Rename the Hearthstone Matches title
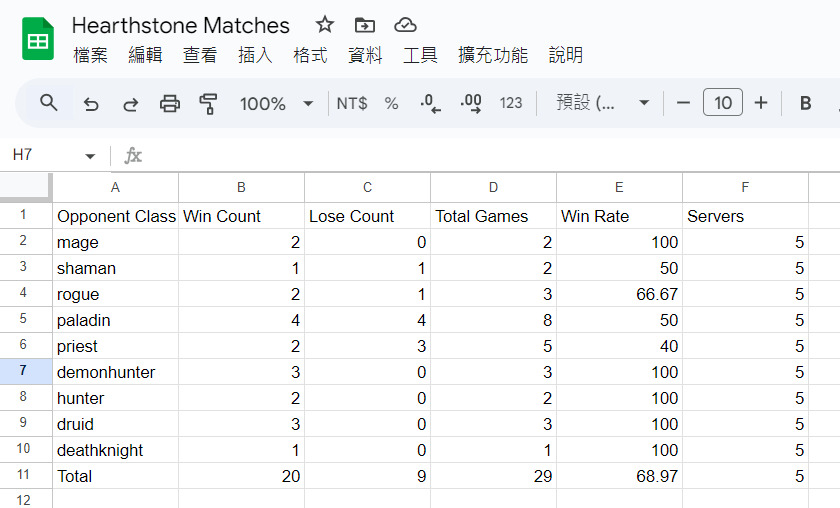Viewport: 840px width, 508px height. click(181, 26)
